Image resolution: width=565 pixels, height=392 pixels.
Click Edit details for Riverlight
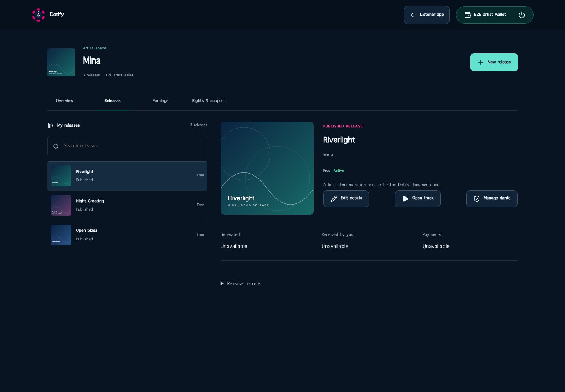click(x=346, y=199)
